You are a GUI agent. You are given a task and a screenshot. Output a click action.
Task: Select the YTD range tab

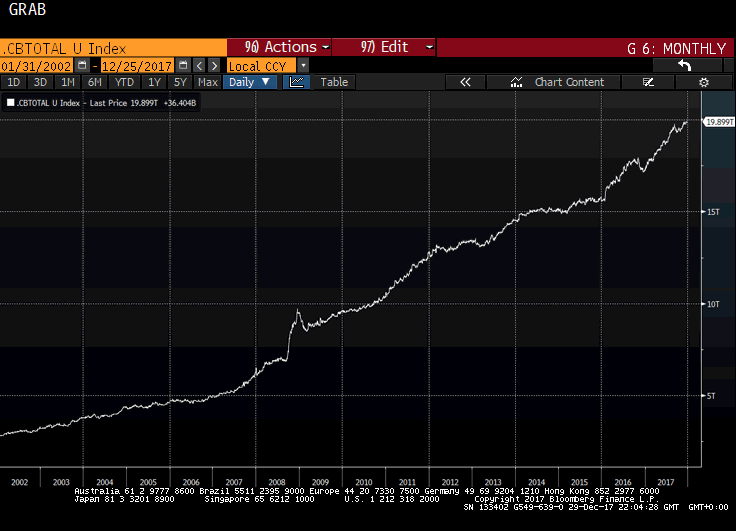124,82
